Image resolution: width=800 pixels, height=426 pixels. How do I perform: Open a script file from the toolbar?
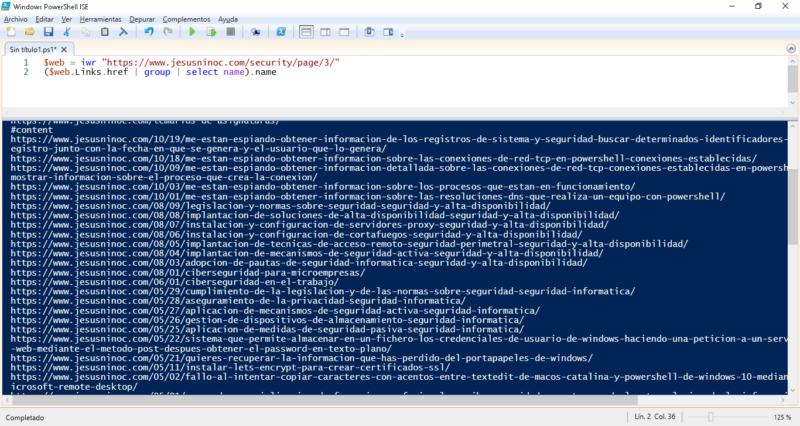coord(28,32)
